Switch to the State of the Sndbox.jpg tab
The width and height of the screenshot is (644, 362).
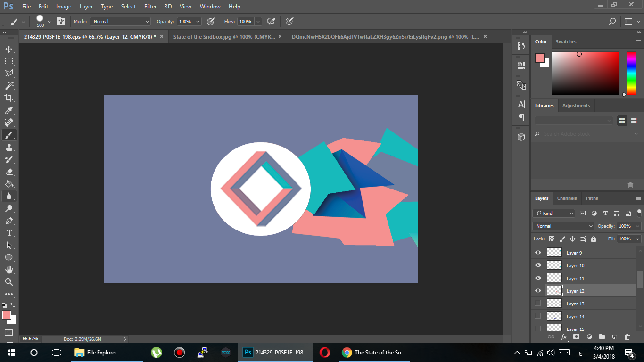pos(222,36)
